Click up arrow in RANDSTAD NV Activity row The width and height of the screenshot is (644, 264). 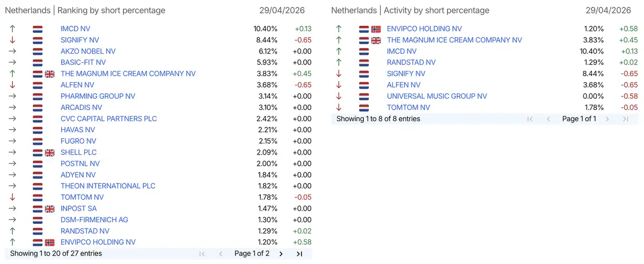point(339,63)
